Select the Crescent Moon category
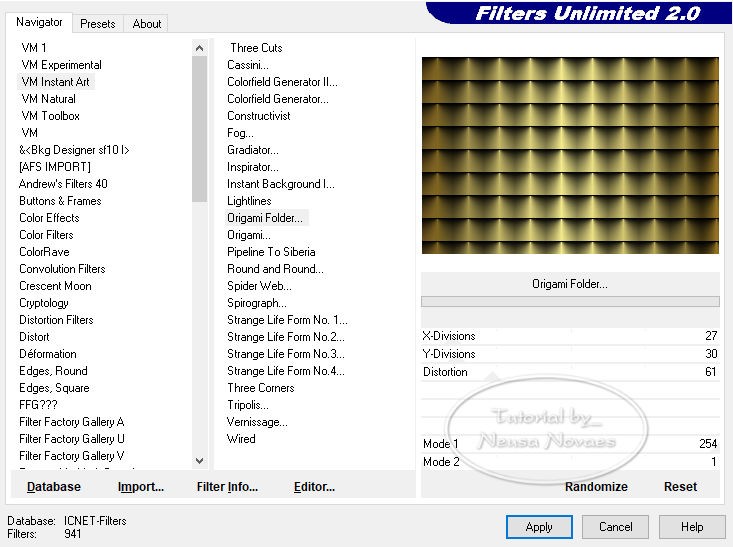This screenshot has height=547, width=733. (55, 286)
